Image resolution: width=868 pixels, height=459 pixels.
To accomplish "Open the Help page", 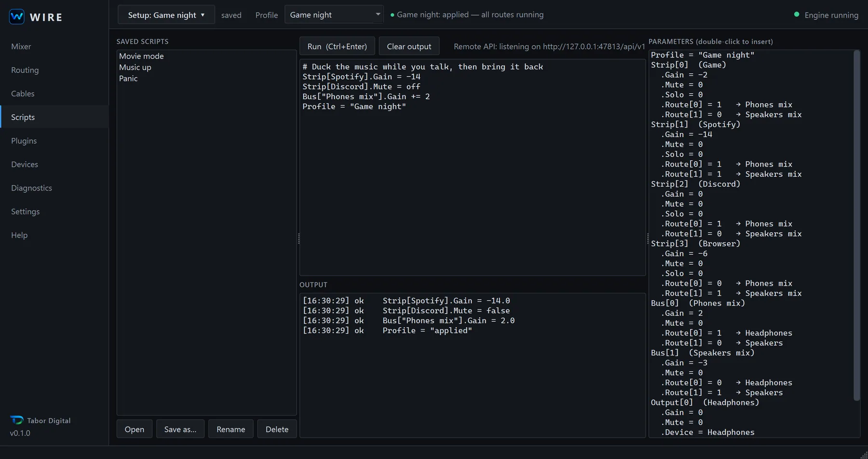I will point(54,236).
